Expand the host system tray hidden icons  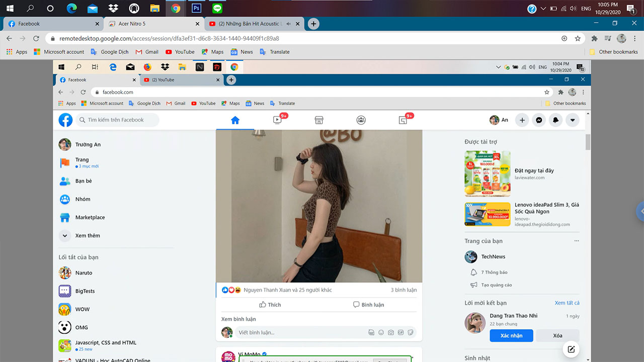[543, 9]
